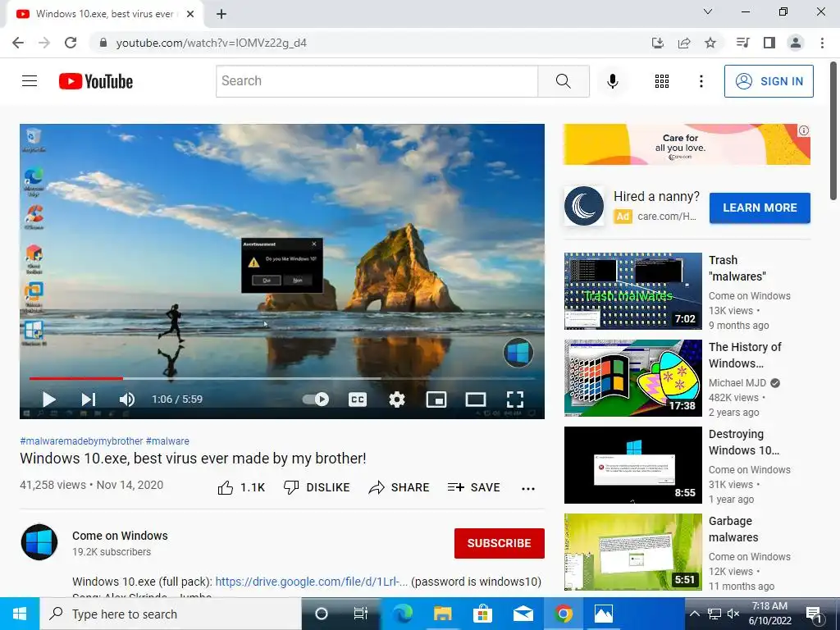The height and width of the screenshot is (630, 840).
Task: Click channel watermark on video player
Action: point(518,353)
